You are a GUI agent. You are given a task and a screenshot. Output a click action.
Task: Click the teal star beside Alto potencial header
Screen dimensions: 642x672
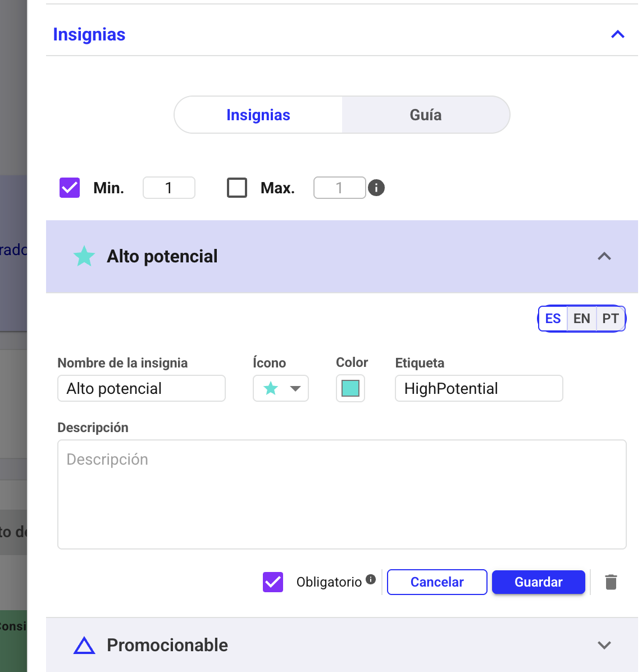tap(84, 256)
